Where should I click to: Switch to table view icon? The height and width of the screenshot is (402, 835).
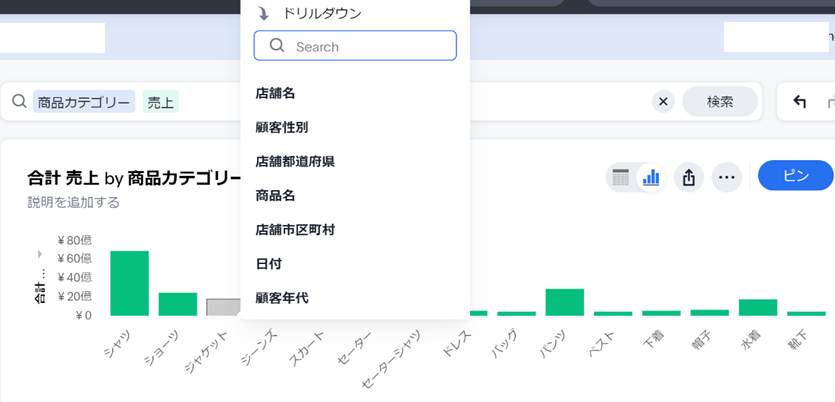pyautogui.click(x=621, y=178)
